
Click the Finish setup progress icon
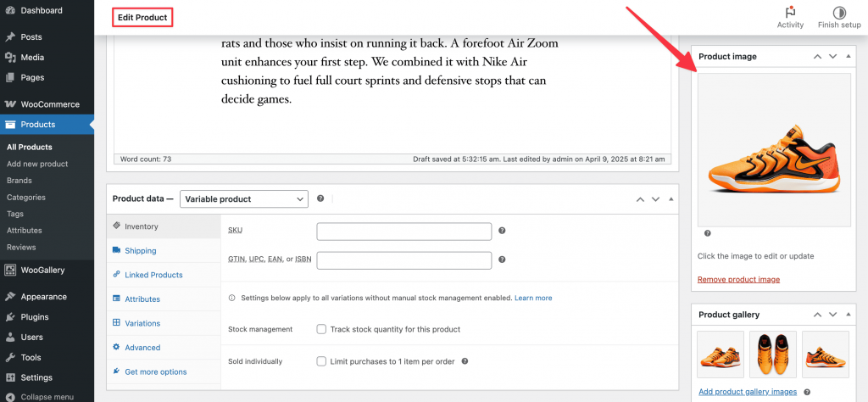pyautogui.click(x=839, y=12)
